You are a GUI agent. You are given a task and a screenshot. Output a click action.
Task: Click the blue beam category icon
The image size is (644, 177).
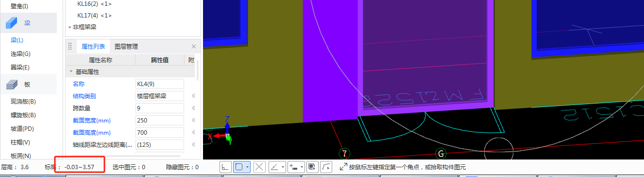click(12, 23)
